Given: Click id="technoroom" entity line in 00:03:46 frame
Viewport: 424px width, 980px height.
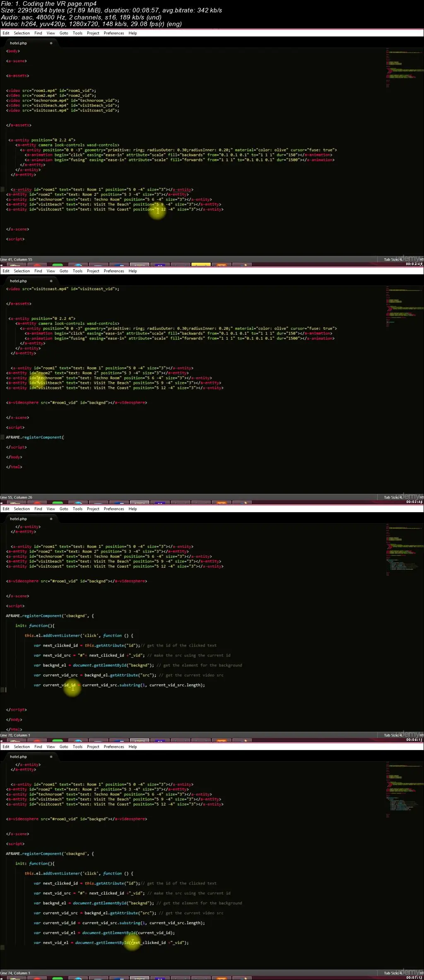Looking at the screenshot, I should pos(109,378).
